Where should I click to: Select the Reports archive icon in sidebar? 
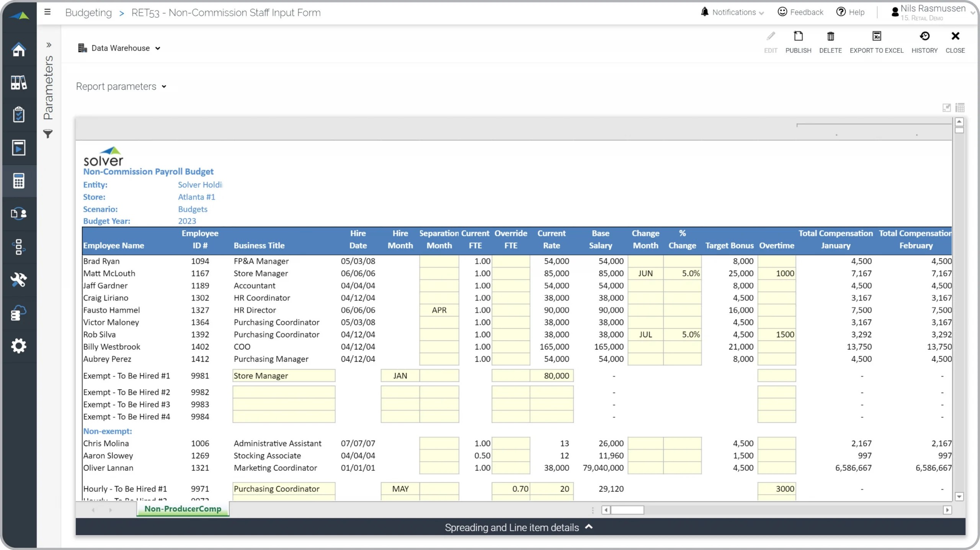coord(19,83)
